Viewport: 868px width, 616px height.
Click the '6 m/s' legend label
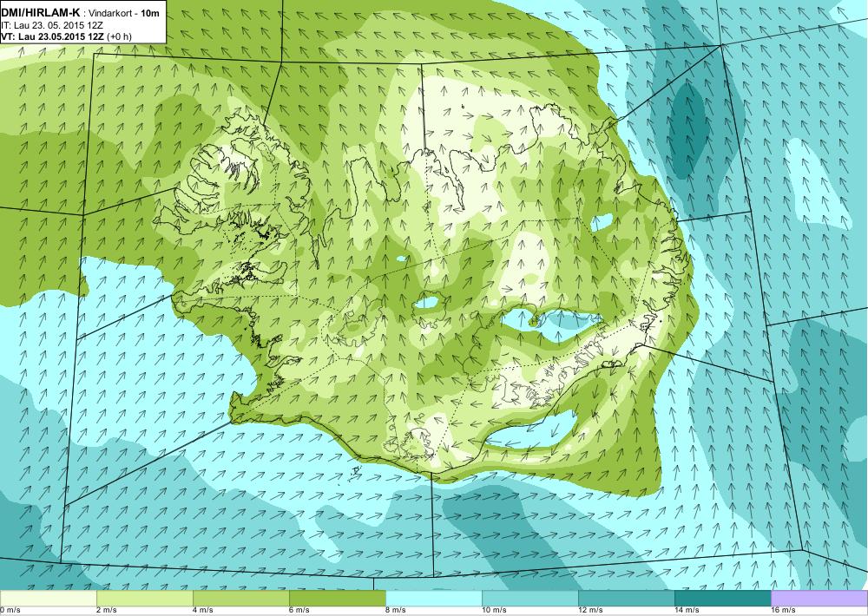point(299,610)
